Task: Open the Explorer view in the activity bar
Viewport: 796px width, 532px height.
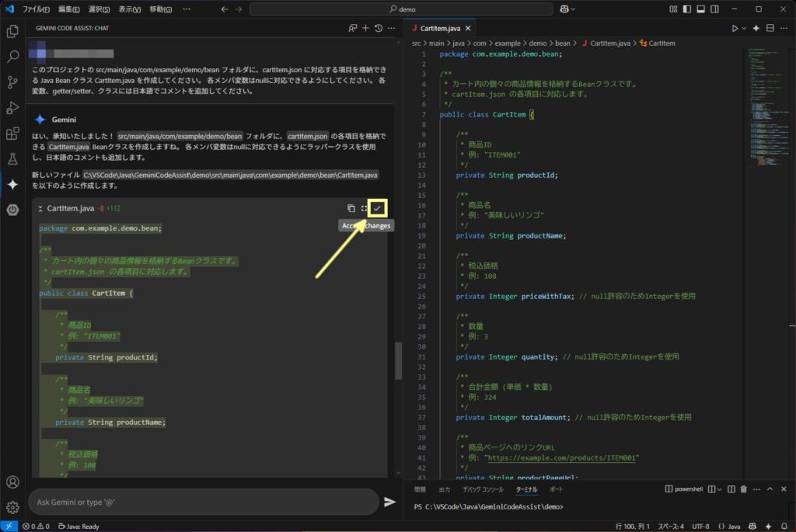Action: 12,31
